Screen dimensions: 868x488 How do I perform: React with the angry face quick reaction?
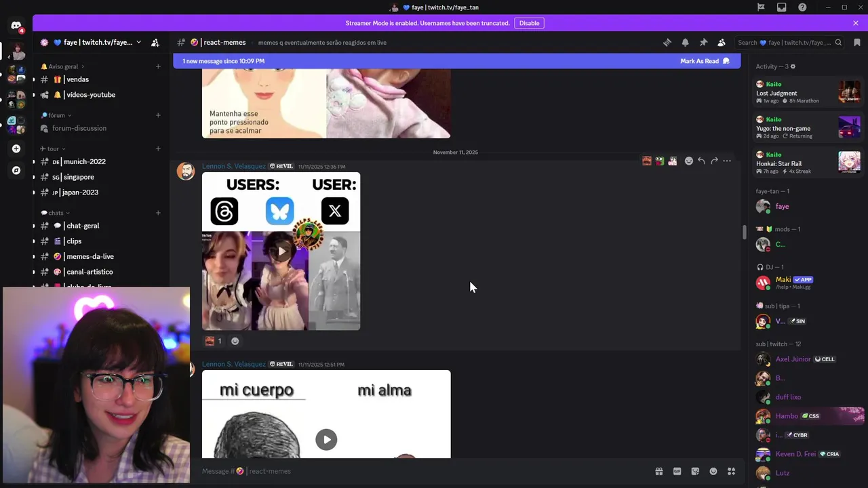click(x=647, y=161)
